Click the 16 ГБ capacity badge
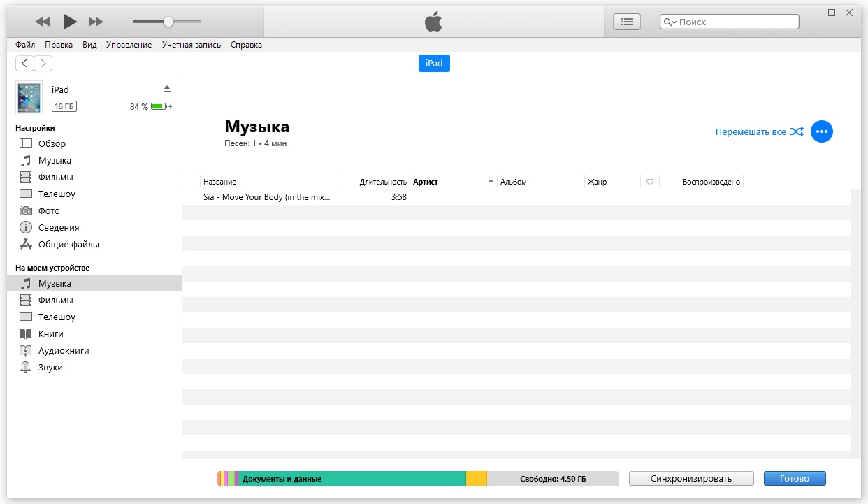 pyautogui.click(x=64, y=106)
